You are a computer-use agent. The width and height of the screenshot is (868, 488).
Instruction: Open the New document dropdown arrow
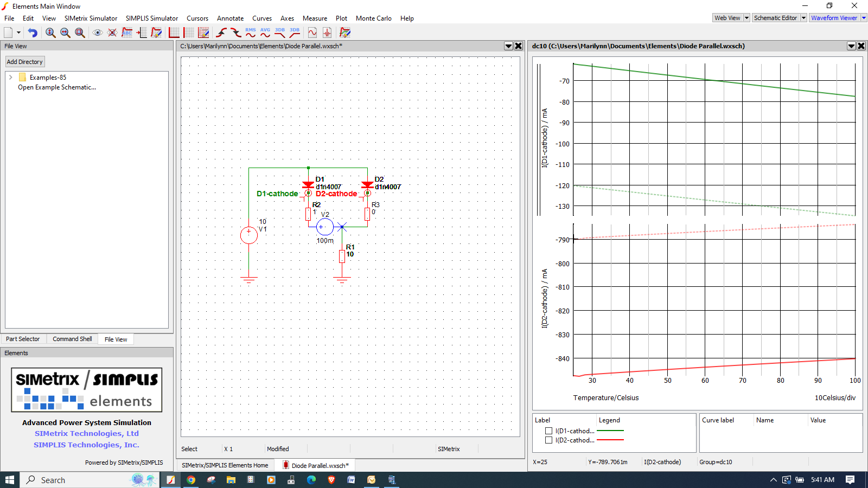pyautogui.click(x=18, y=33)
